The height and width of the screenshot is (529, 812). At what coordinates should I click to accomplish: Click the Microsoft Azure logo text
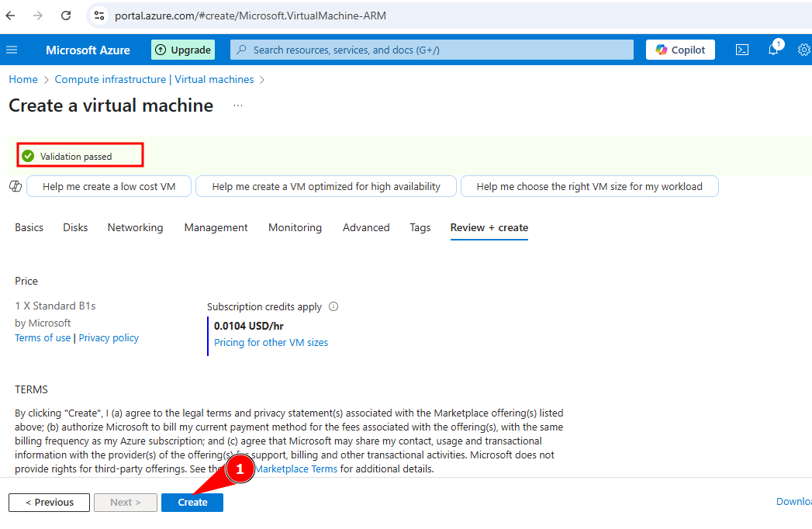coord(88,50)
